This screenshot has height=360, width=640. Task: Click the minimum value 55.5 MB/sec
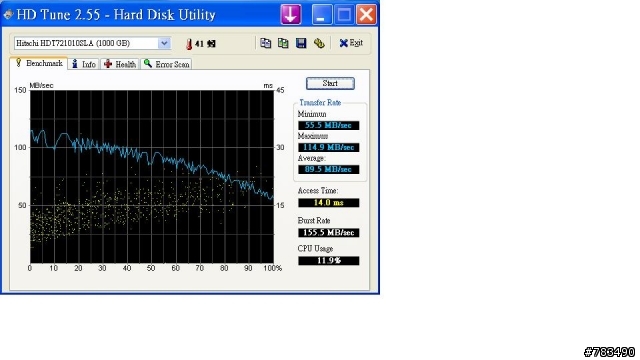329,125
